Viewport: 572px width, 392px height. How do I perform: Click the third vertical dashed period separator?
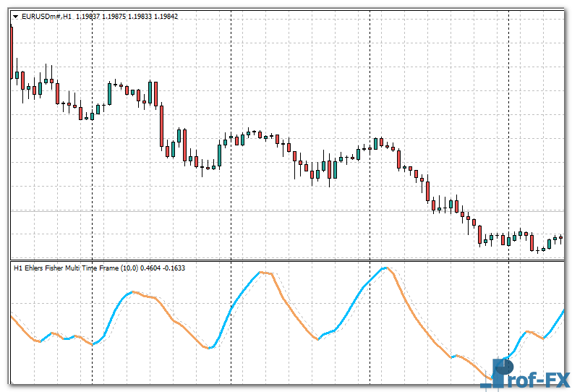[x=370, y=181]
